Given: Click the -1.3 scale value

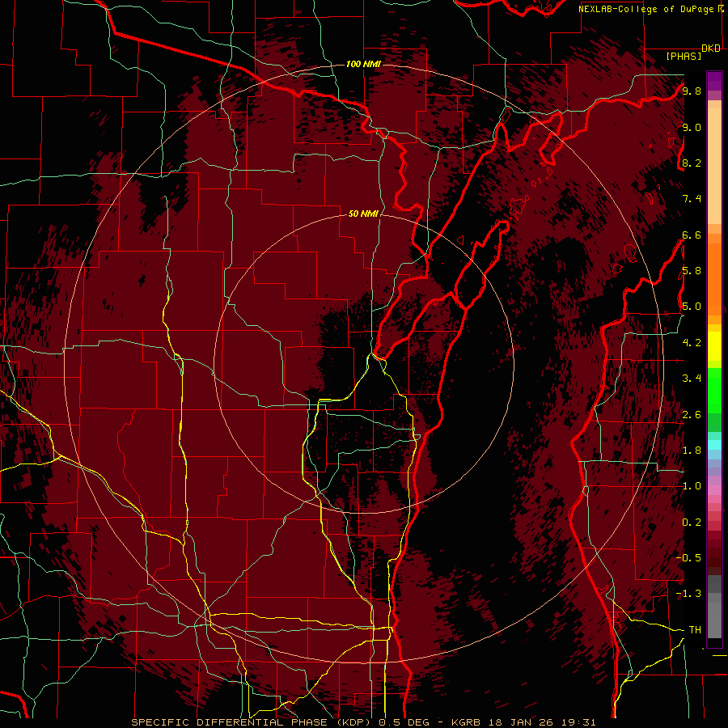Looking at the screenshot, I should 688,594.
